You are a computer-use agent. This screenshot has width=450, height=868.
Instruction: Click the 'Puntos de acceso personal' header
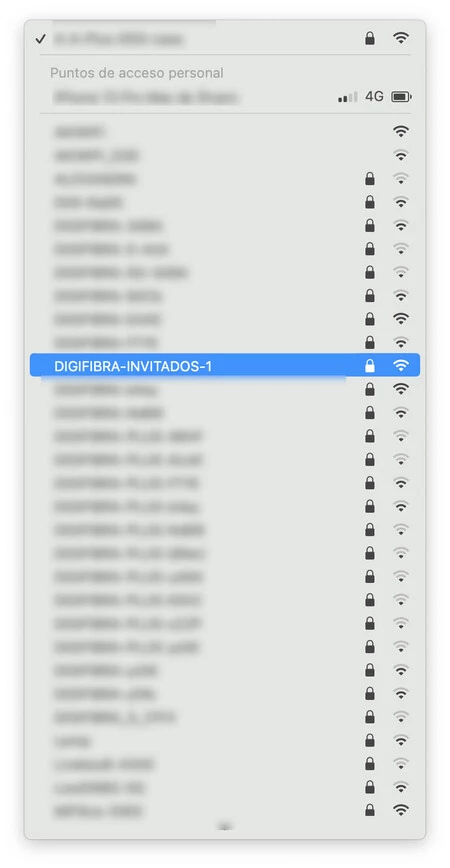tap(137, 73)
